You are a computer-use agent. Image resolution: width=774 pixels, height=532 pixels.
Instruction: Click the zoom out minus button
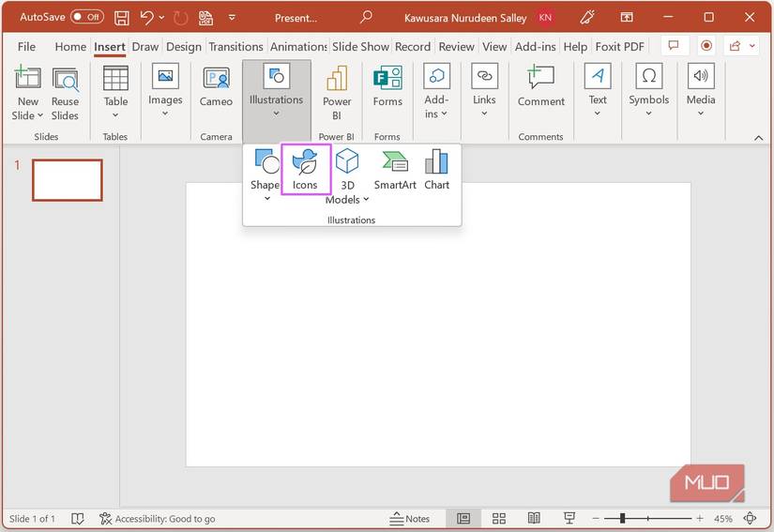point(596,518)
